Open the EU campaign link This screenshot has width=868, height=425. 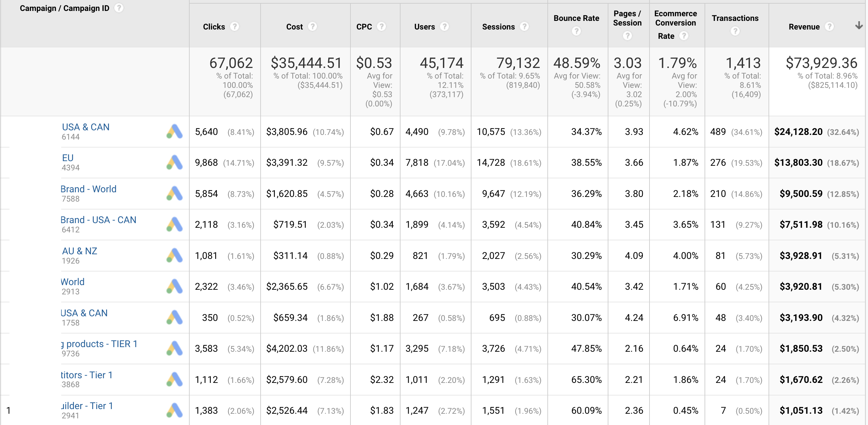click(67, 158)
